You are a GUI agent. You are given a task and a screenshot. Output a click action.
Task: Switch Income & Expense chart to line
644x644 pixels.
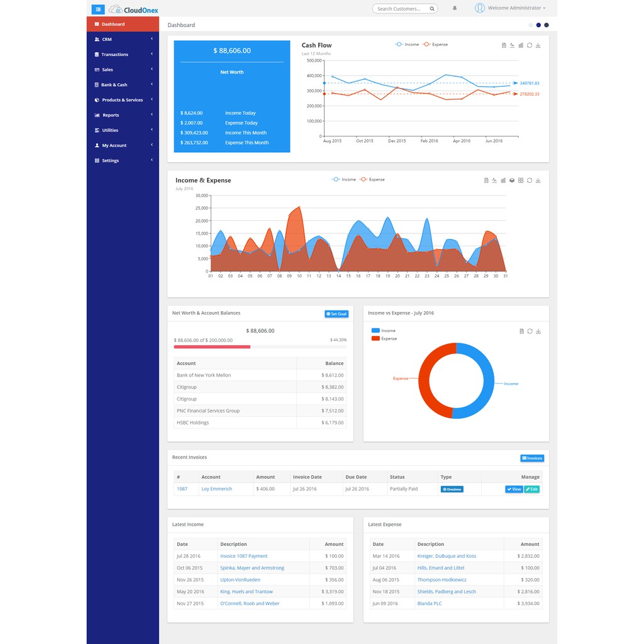494,180
